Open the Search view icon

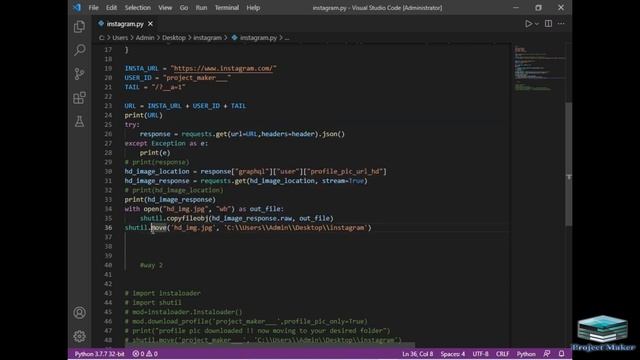[x=80, y=50]
